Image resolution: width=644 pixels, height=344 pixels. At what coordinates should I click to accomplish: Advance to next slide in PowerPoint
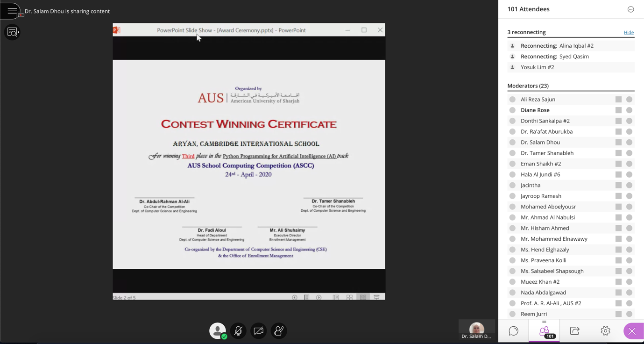click(x=319, y=297)
